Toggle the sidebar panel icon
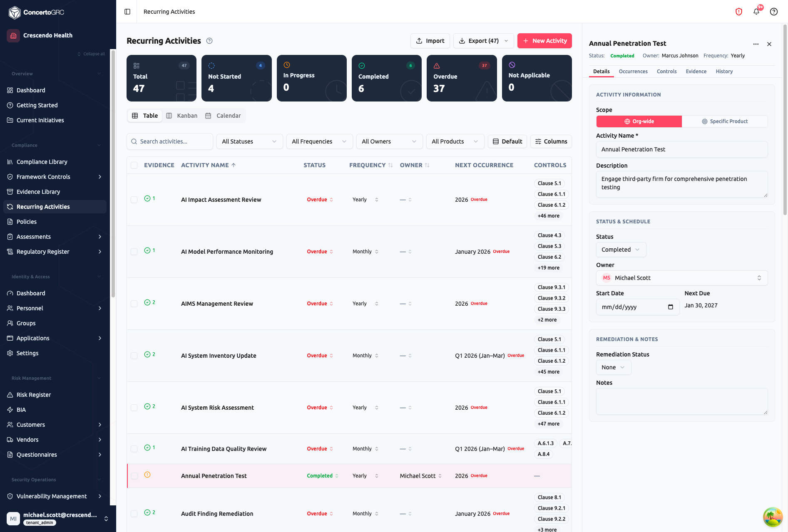Image resolution: width=788 pixels, height=532 pixels. 127,12
